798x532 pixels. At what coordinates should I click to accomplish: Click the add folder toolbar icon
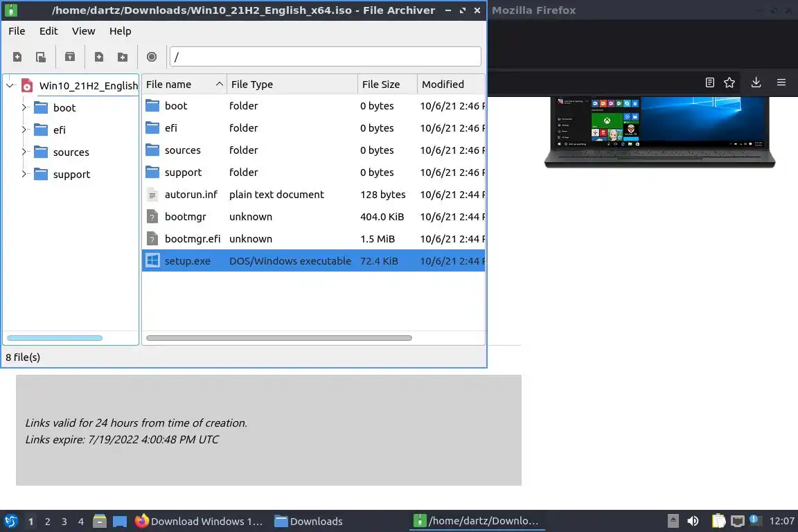click(x=123, y=57)
